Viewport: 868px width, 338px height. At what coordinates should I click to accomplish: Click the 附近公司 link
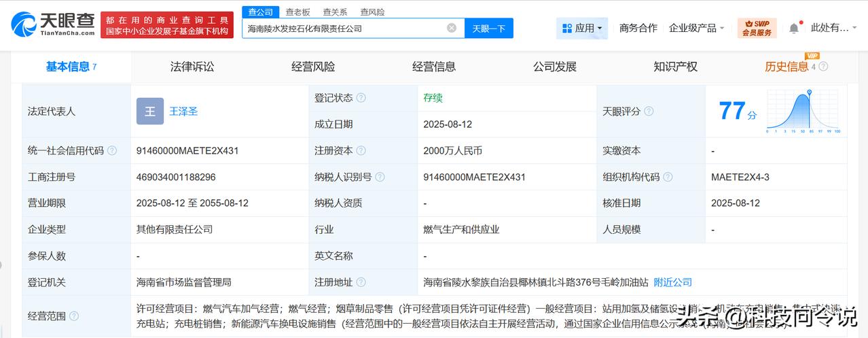pyautogui.click(x=673, y=282)
